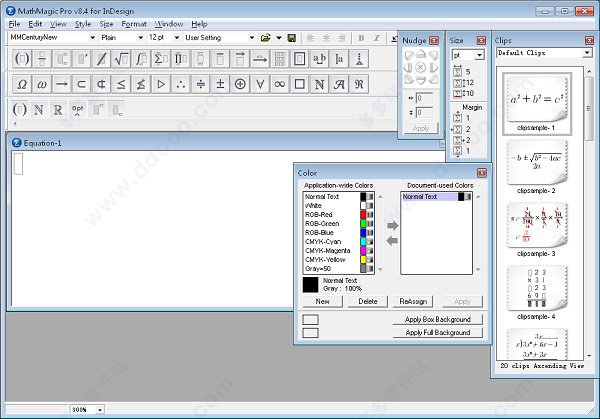600x419 pixels.
Task: Open the integral template palette
Action: 141,59
